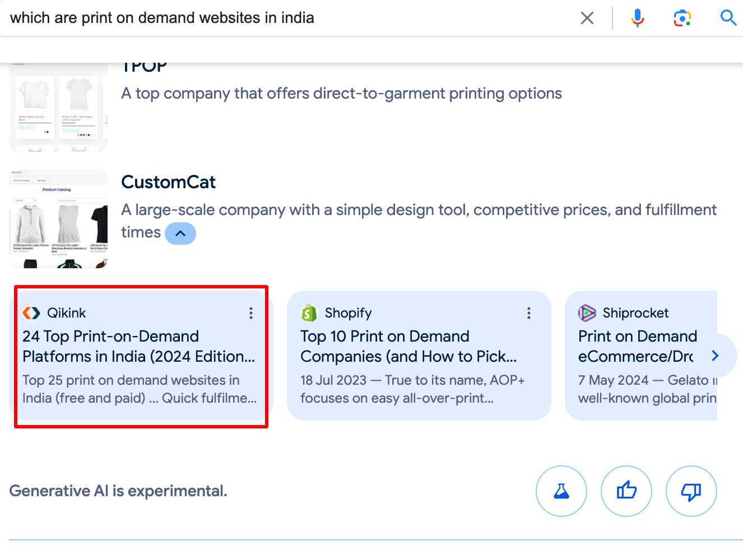Screen dimensions: 743x560
Task: Open Google Lens image search
Action: tap(682, 18)
